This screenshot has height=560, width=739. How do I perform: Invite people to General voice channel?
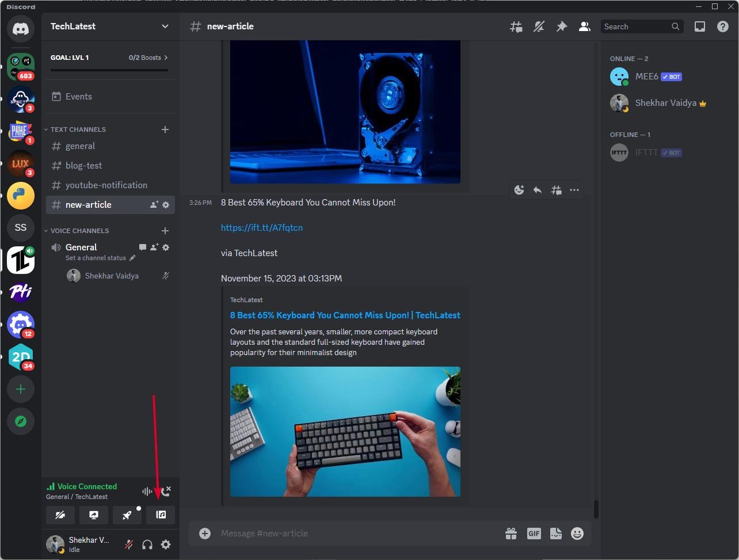(154, 247)
